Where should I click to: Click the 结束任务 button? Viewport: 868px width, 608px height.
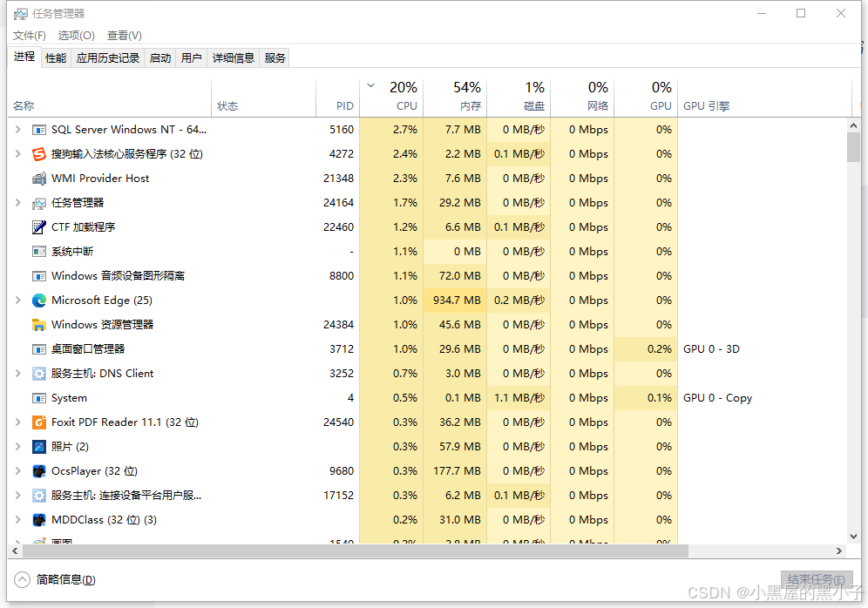(816, 579)
